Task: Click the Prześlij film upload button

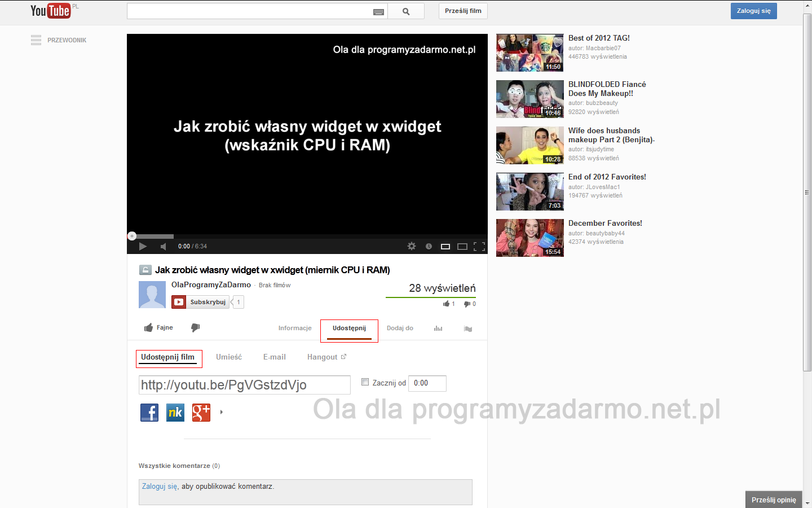Action: (x=463, y=11)
